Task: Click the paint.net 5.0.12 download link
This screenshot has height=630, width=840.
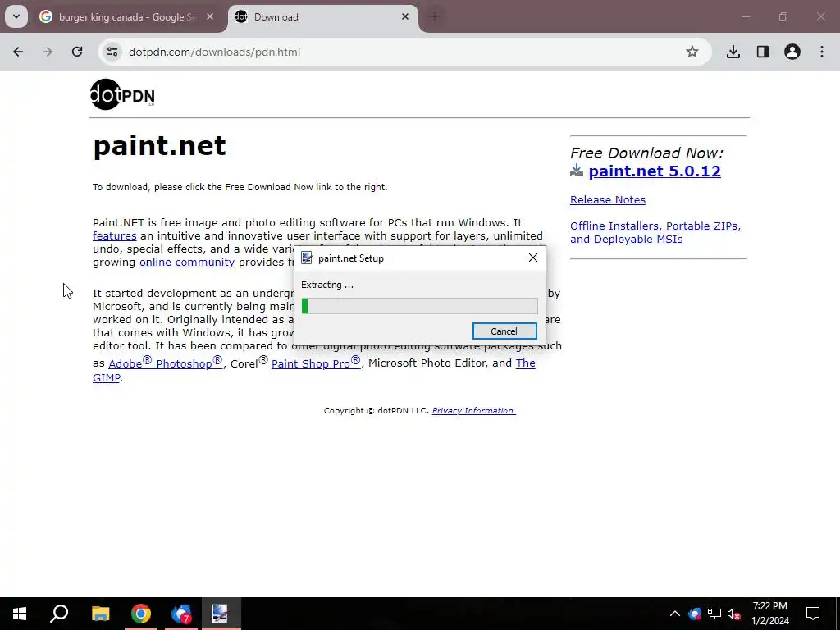Action: [x=655, y=171]
